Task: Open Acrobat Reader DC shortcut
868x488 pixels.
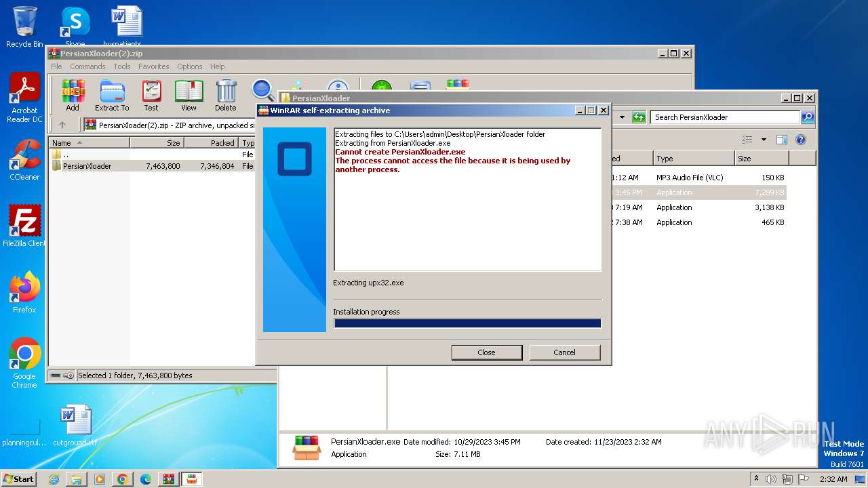Action: [24, 98]
